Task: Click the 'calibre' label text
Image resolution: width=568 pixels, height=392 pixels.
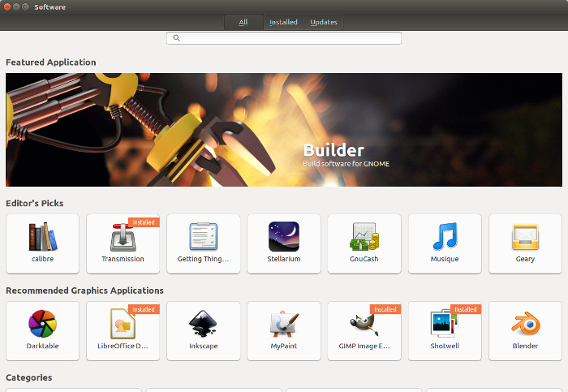Action: tap(43, 259)
